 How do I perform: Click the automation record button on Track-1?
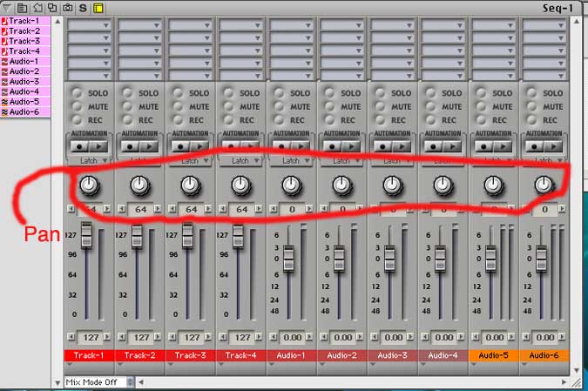81,147
